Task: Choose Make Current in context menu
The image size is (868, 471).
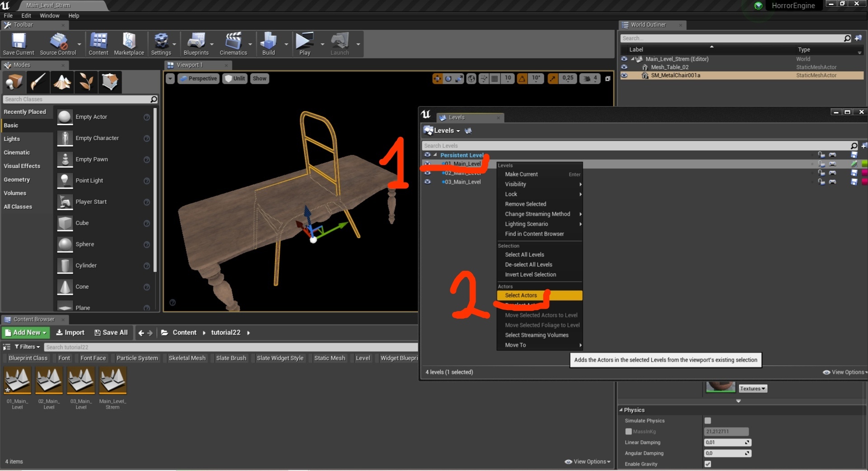Action: point(539,174)
